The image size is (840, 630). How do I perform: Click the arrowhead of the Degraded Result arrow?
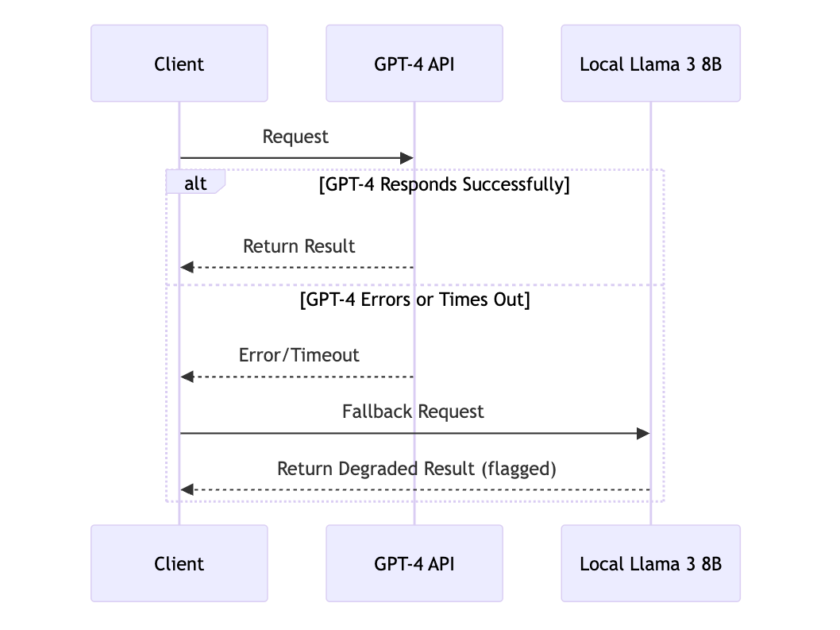[x=187, y=489]
